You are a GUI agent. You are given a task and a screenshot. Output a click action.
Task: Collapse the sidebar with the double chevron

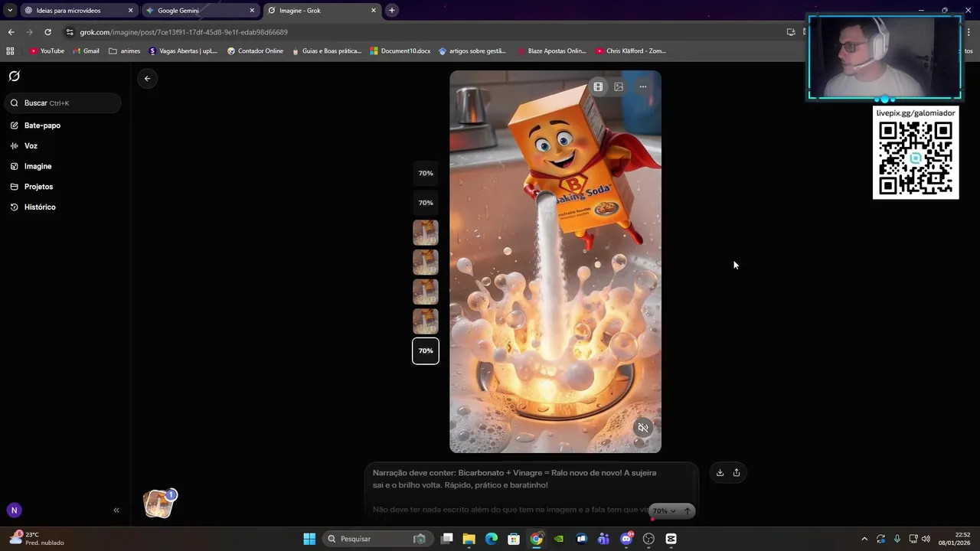[x=116, y=510]
